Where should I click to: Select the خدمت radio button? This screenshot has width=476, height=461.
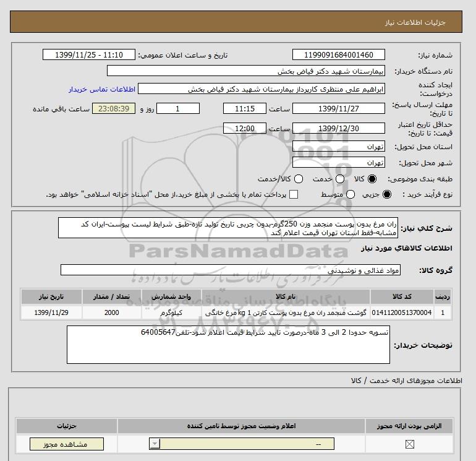(x=340, y=179)
